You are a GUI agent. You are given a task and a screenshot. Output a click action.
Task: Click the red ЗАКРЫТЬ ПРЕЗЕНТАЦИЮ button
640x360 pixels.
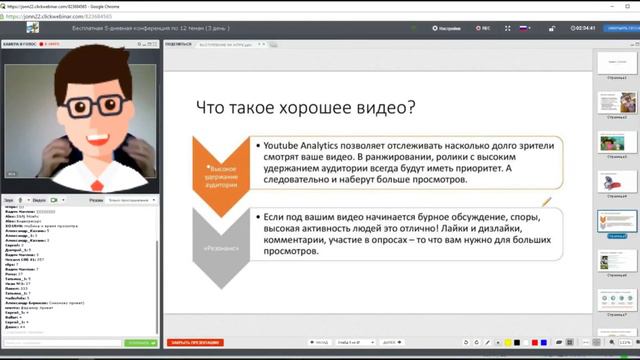(x=195, y=342)
